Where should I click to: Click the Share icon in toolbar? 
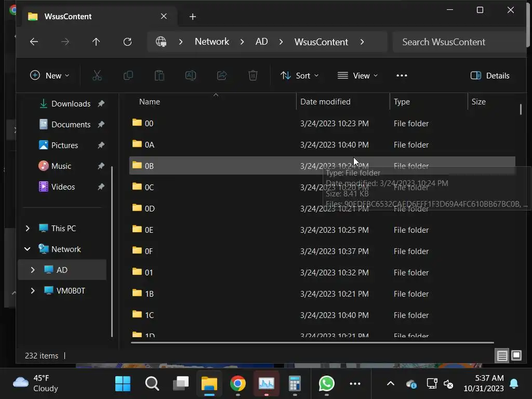point(222,75)
